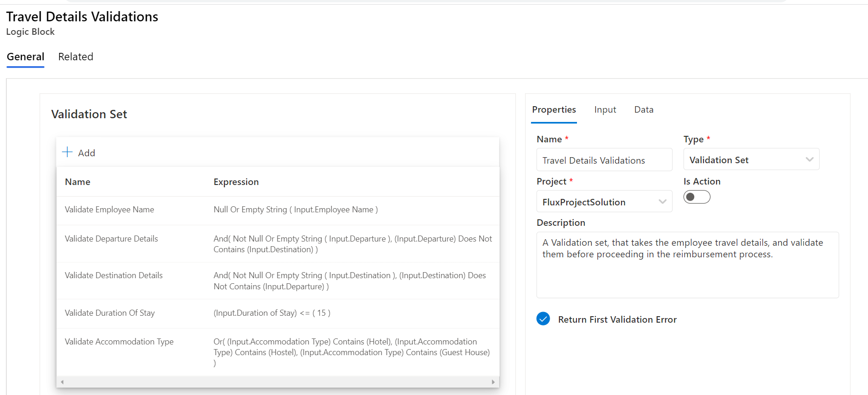Screen dimensions: 868x395
Task: Click the Travel Details Validations page title
Action: 82,17
